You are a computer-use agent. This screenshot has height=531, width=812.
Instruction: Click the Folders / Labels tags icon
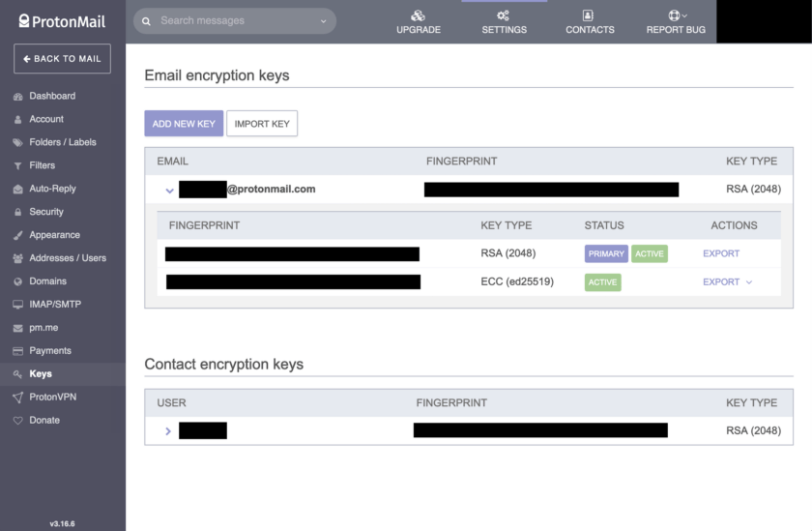(x=18, y=142)
